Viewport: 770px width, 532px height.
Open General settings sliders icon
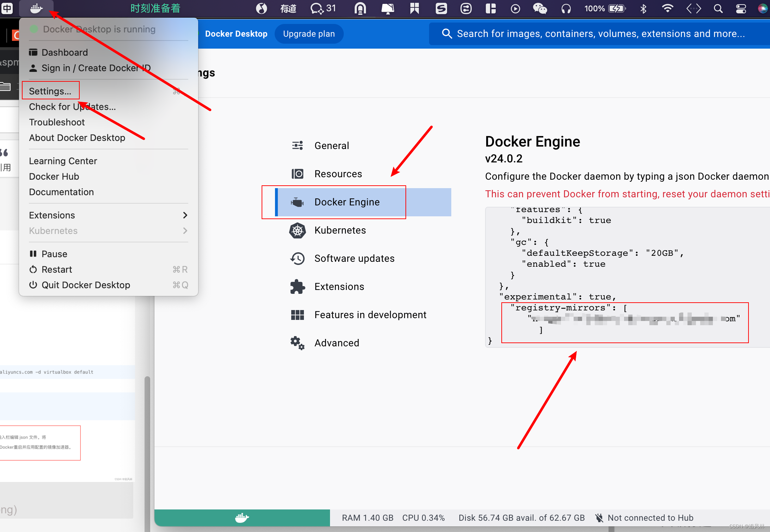[297, 146]
